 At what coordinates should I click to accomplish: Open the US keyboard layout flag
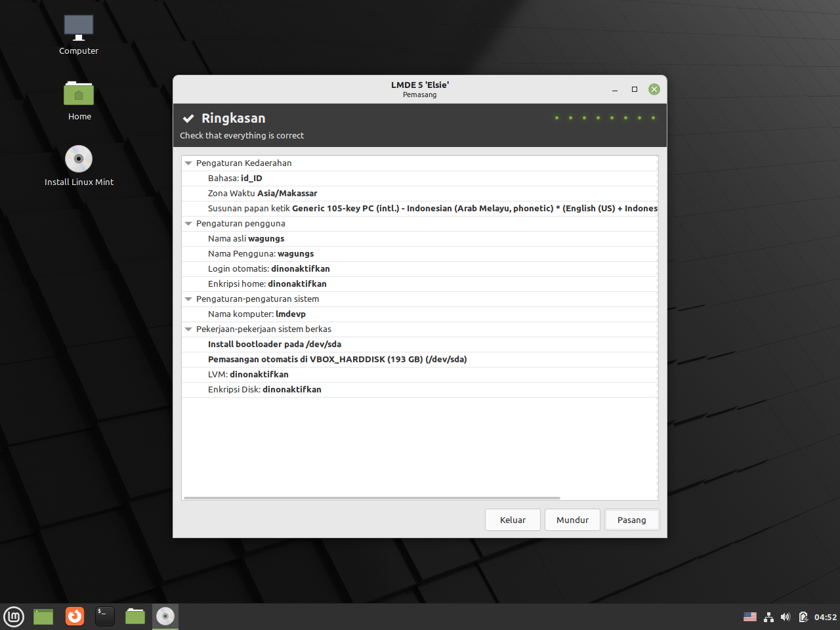[x=750, y=617]
